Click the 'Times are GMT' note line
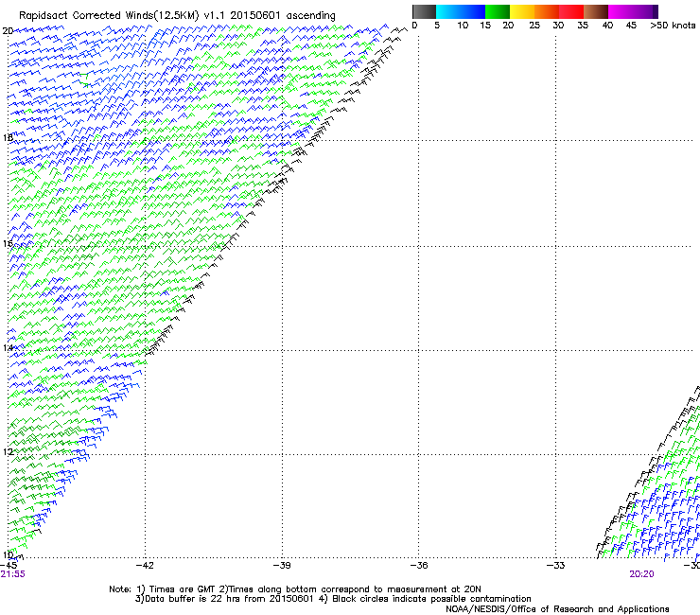Screen dimensions: 700x615 pos(294,589)
